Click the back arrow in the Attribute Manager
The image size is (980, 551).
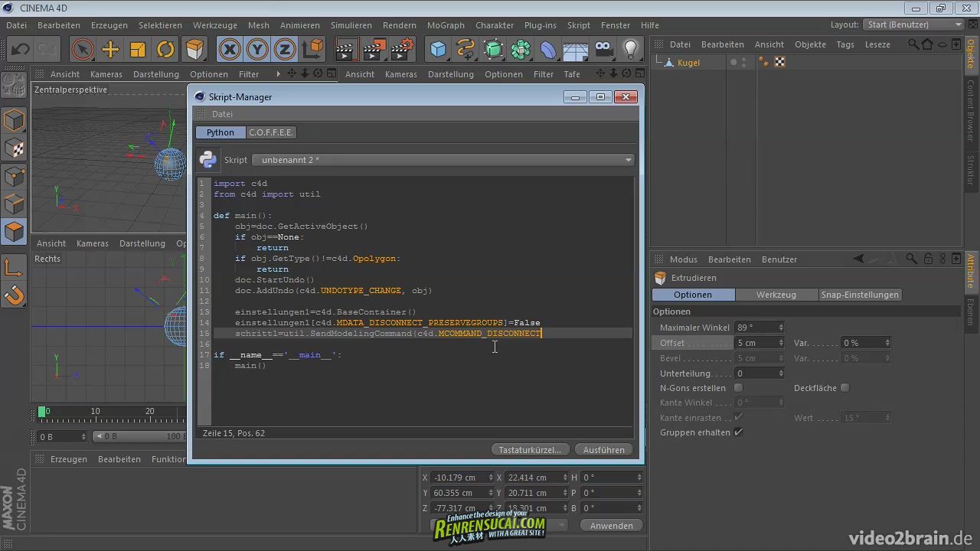point(859,259)
